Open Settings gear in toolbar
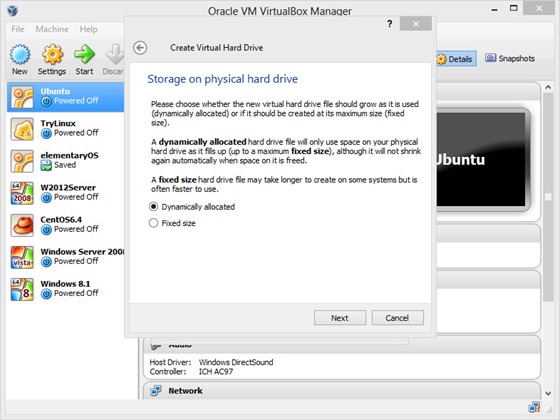 pos(52,55)
